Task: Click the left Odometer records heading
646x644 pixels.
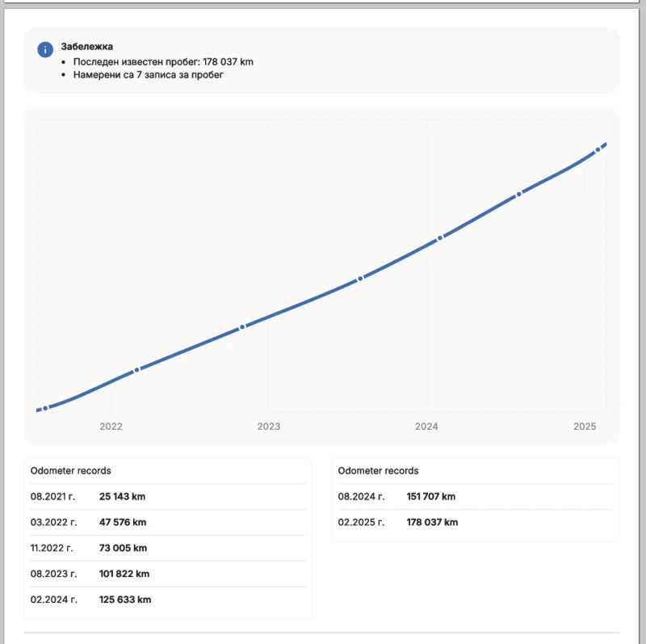Action: click(71, 470)
